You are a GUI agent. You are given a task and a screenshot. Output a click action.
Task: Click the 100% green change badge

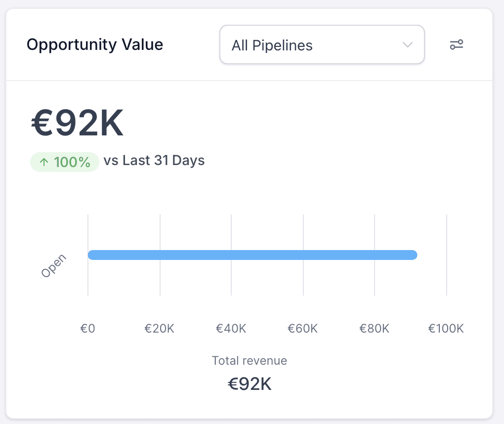[65, 162]
